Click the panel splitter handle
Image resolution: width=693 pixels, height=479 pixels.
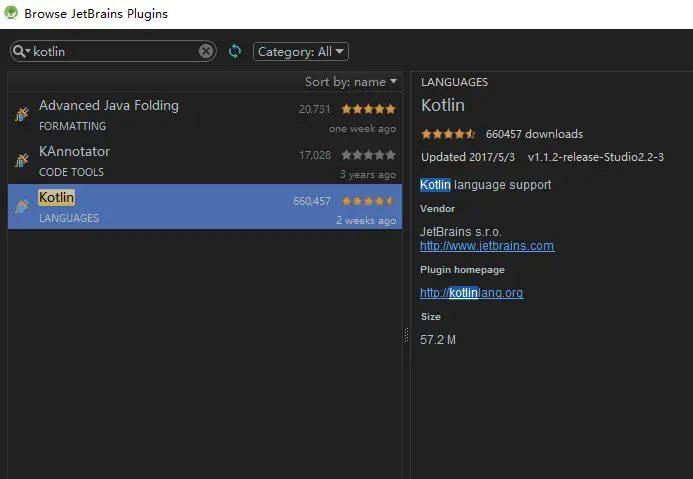pyautogui.click(x=406, y=335)
